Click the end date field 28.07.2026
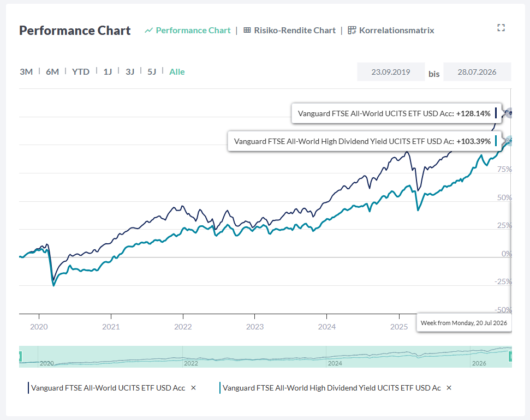The height and width of the screenshot is (420, 530). coord(477,71)
